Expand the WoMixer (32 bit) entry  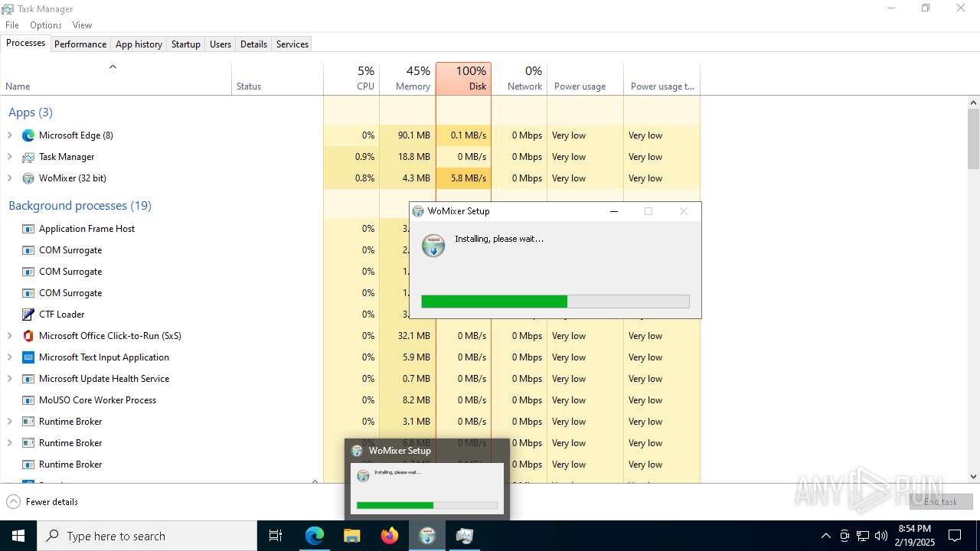9,178
